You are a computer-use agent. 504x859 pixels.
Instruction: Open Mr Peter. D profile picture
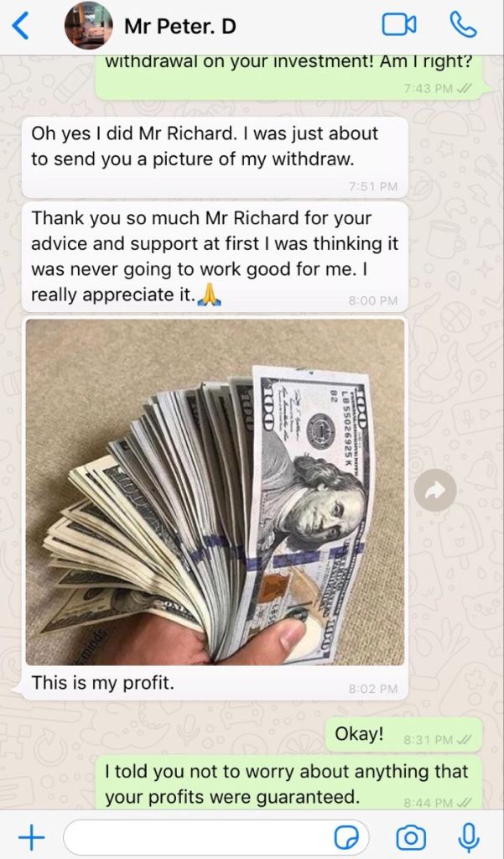tap(89, 25)
